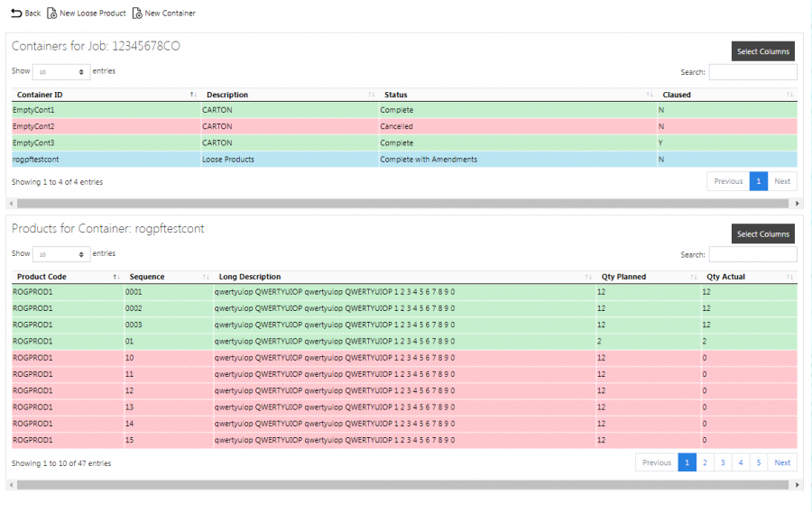
Task: Sort Products table by Sequence arrows
Action: [x=206, y=277]
